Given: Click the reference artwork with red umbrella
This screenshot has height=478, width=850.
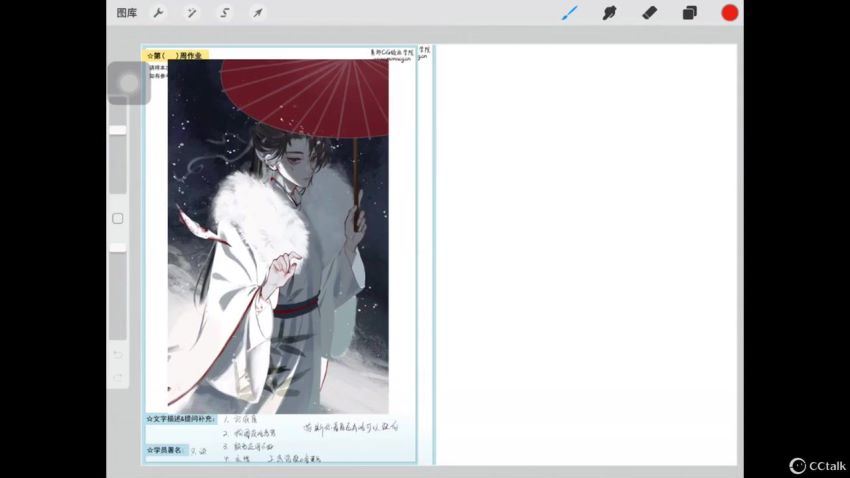Looking at the screenshot, I should point(278,236).
